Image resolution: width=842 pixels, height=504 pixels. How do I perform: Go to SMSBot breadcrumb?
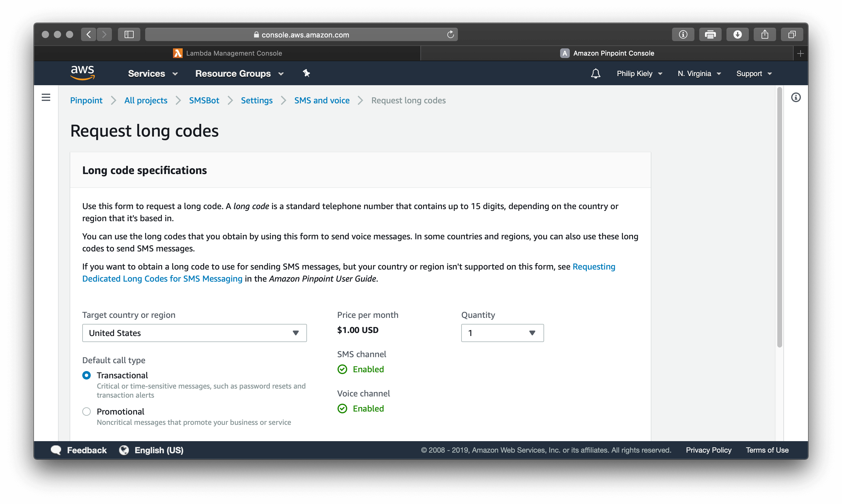[x=204, y=100]
